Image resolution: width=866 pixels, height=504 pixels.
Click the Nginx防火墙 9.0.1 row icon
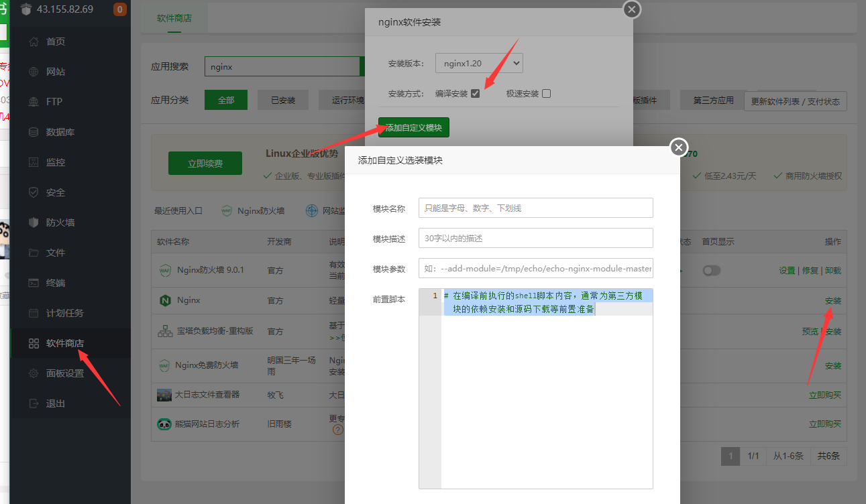coord(164,270)
